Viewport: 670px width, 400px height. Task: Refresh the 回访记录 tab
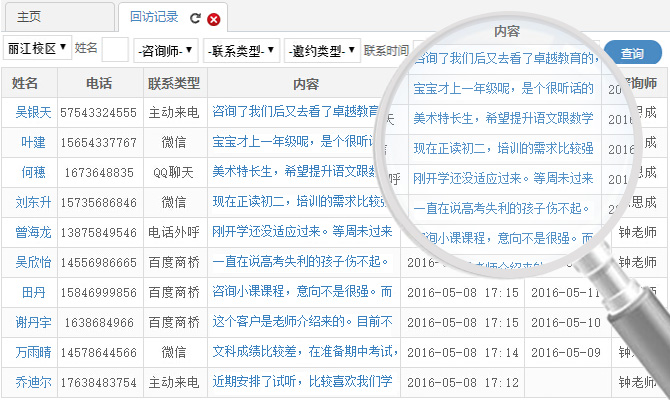[x=195, y=18]
